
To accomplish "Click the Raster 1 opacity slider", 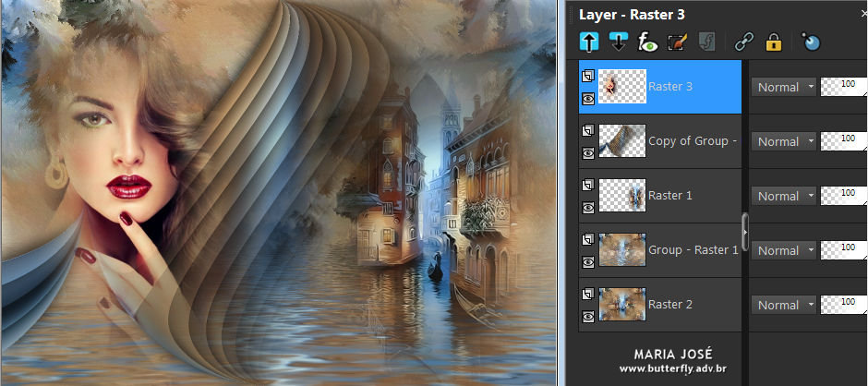I will [x=844, y=196].
